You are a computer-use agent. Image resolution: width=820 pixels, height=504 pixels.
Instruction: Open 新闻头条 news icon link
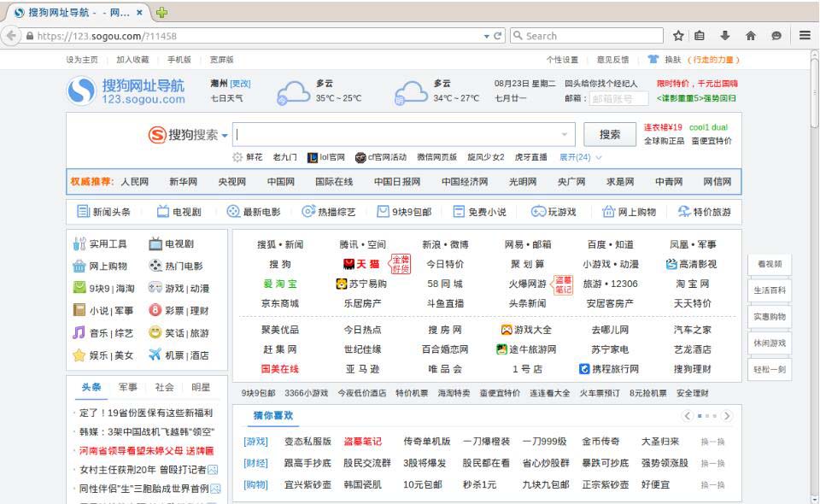[x=83, y=211]
